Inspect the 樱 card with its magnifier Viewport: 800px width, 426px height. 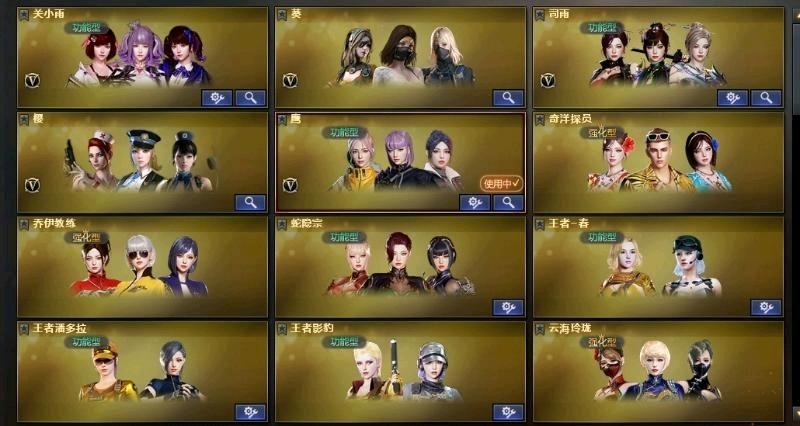(251, 203)
